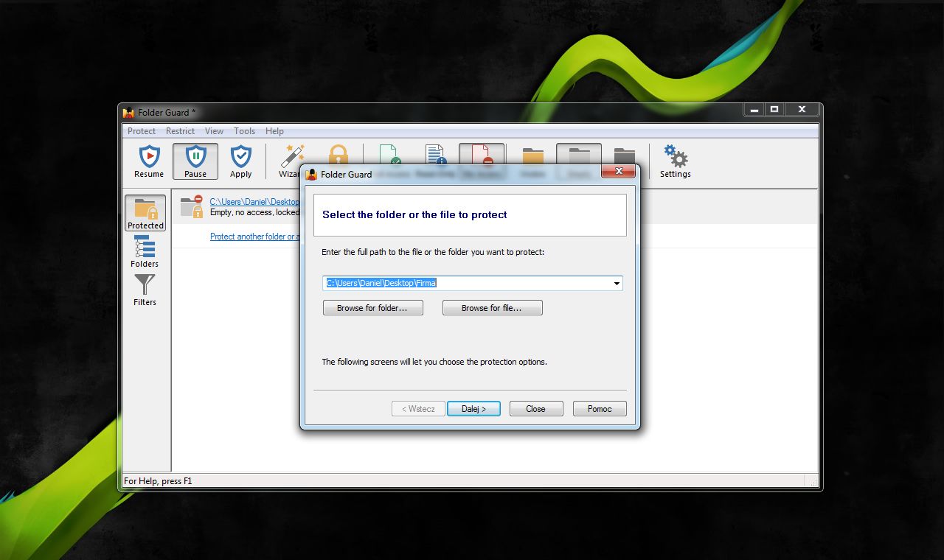
Task: Open the View menu
Action: click(214, 131)
